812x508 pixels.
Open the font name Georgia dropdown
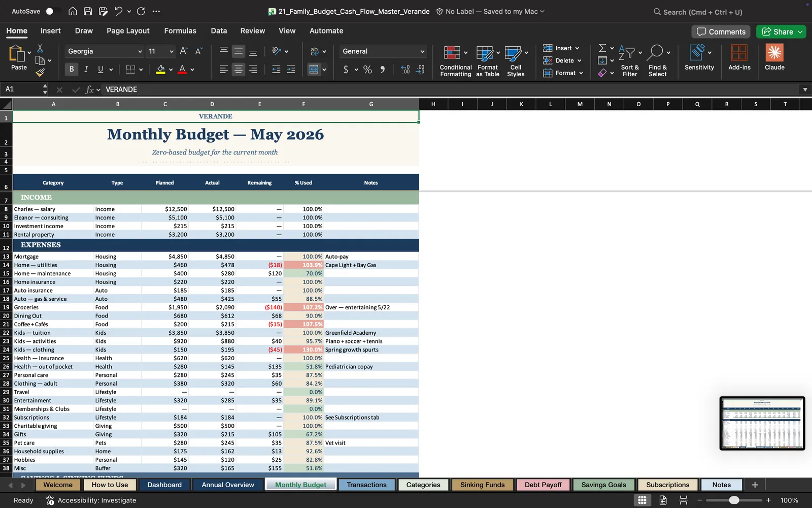tap(140, 51)
